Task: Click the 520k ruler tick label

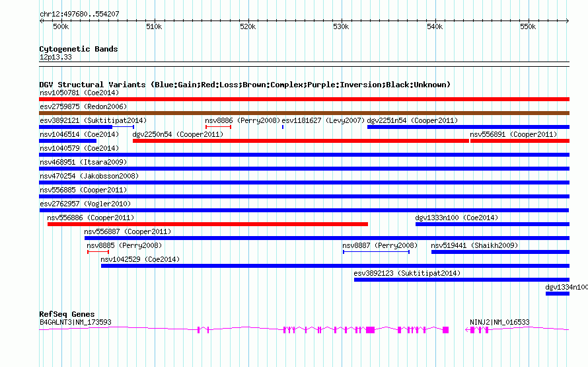Action: click(248, 26)
